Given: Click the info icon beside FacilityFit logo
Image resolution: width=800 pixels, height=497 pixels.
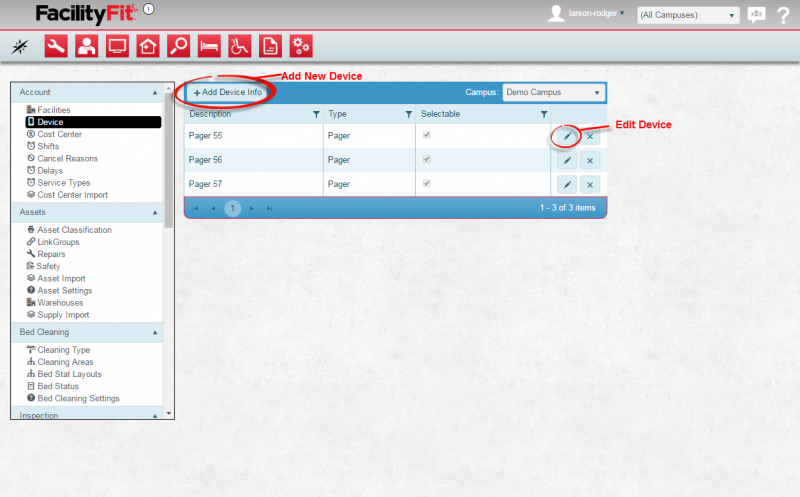Looking at the screenshot, I should click(148, 9).
